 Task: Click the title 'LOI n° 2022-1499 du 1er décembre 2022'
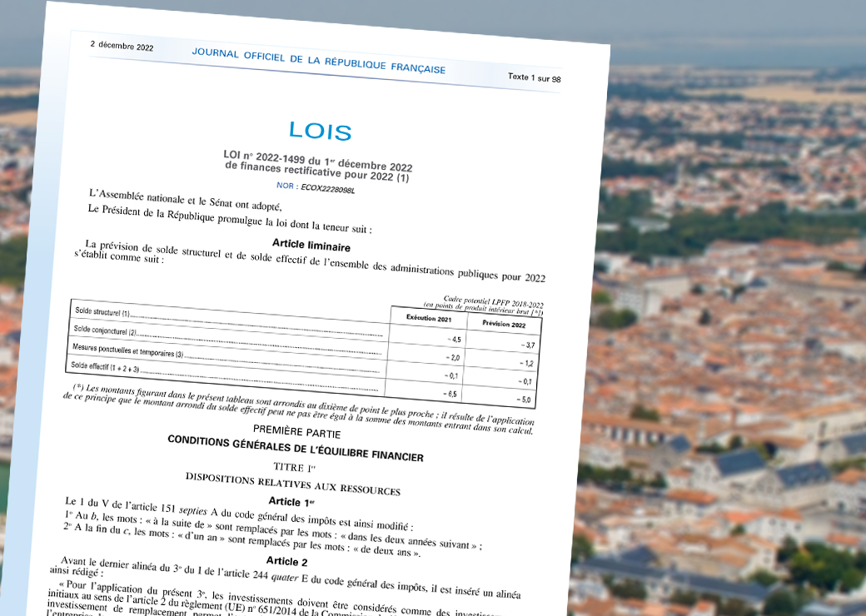(317, 161)
